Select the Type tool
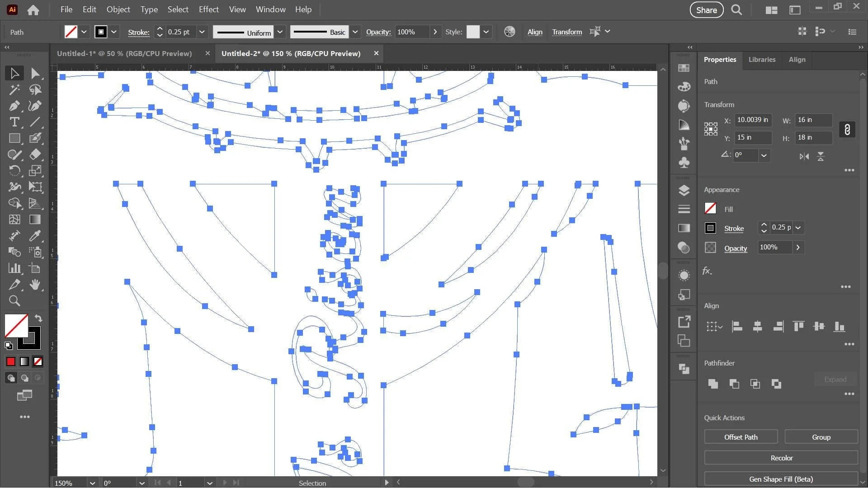Image resolution: width=868 pixels, height=488 pixels. [14, 122]
